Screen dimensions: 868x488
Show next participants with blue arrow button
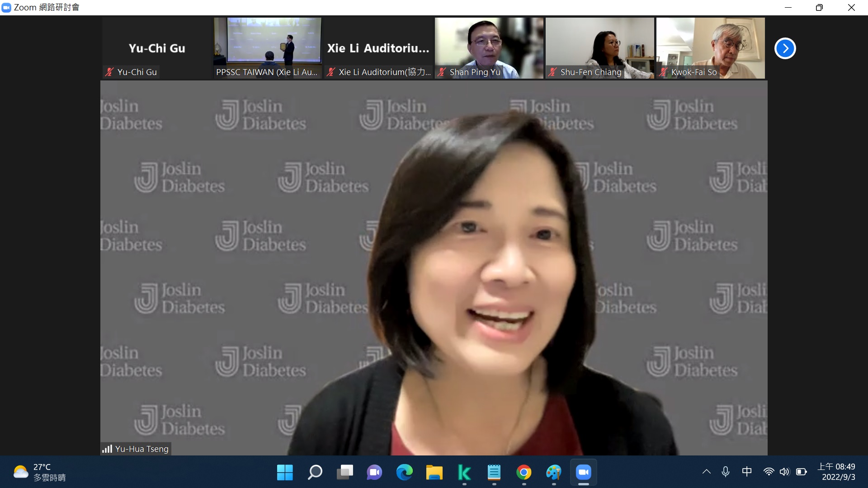pos(785,48)
